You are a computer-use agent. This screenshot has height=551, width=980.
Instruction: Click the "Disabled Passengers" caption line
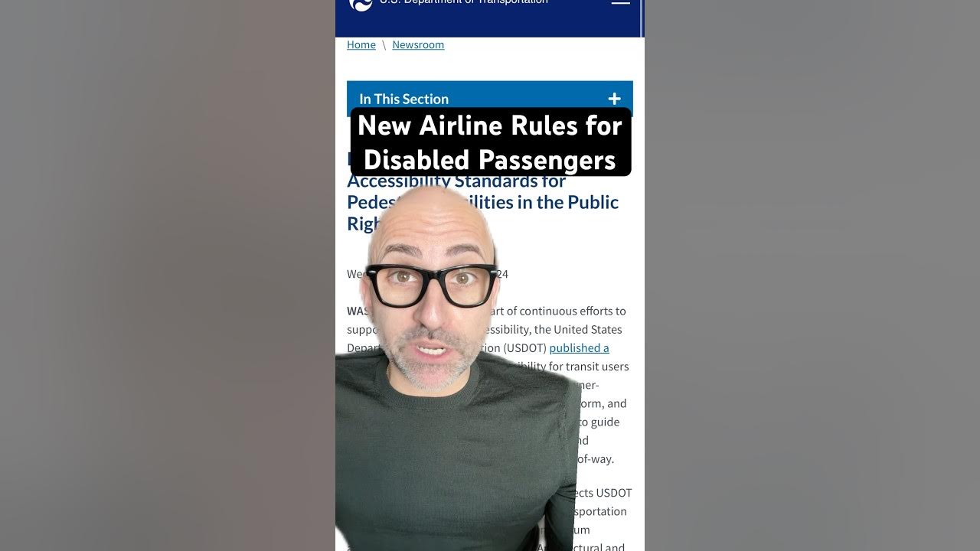click(490, 160)
